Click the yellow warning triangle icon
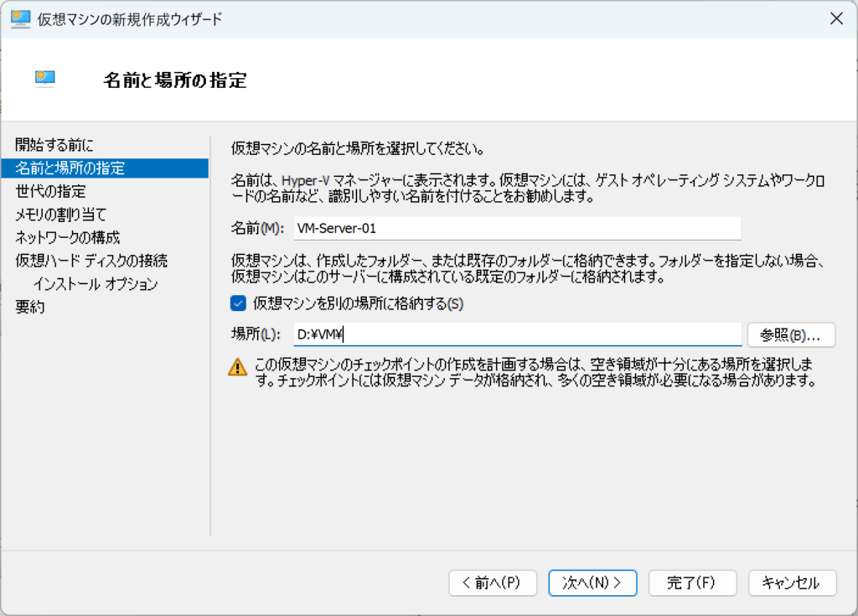The width and height of the screenshot is (858, 616). (239, 366)
